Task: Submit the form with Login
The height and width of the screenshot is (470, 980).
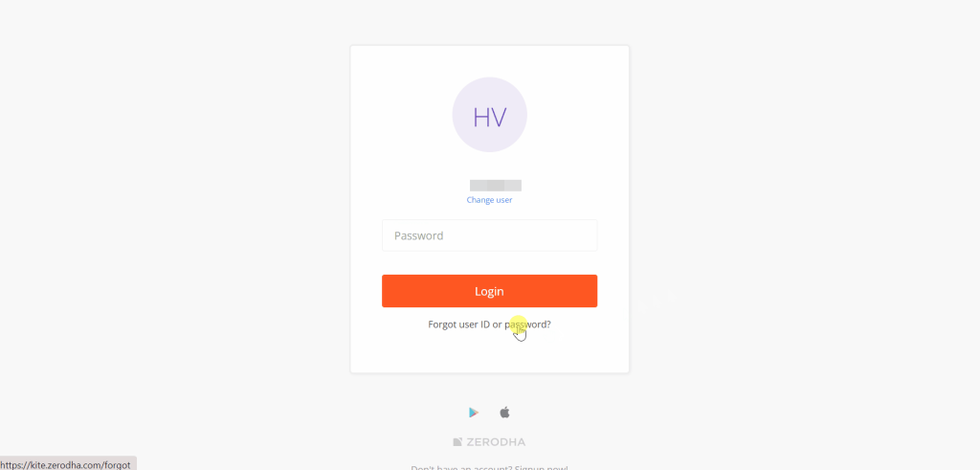Action: click(x=489, y=291)
